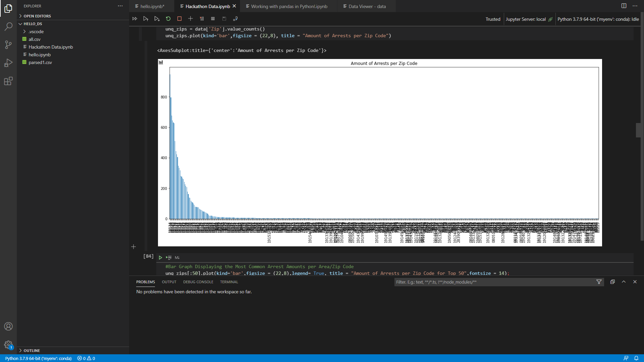Click the Problems filter text field

coord(493,282)
